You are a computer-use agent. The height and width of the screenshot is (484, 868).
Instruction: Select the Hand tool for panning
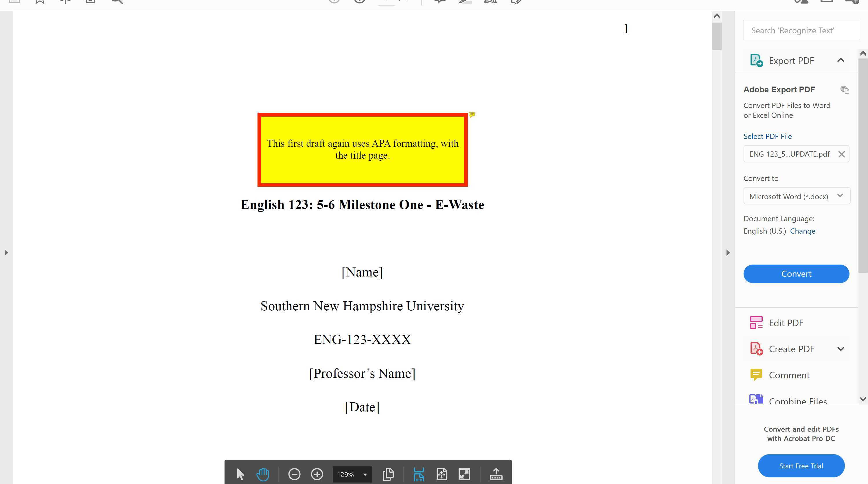(x=262, y=474)
